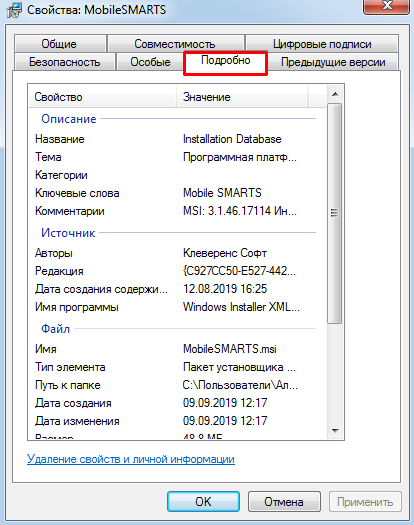Click the vertical scrollbar thumb
This screenshot has width=414, height=525.
tap(334, 213)
